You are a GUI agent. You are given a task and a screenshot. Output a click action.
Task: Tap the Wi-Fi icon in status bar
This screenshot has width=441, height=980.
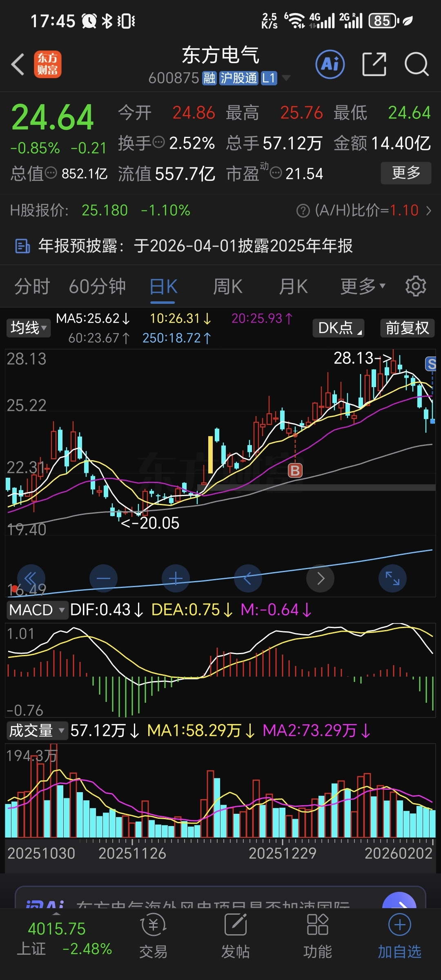pyautogui.click(x=295, y=20)
